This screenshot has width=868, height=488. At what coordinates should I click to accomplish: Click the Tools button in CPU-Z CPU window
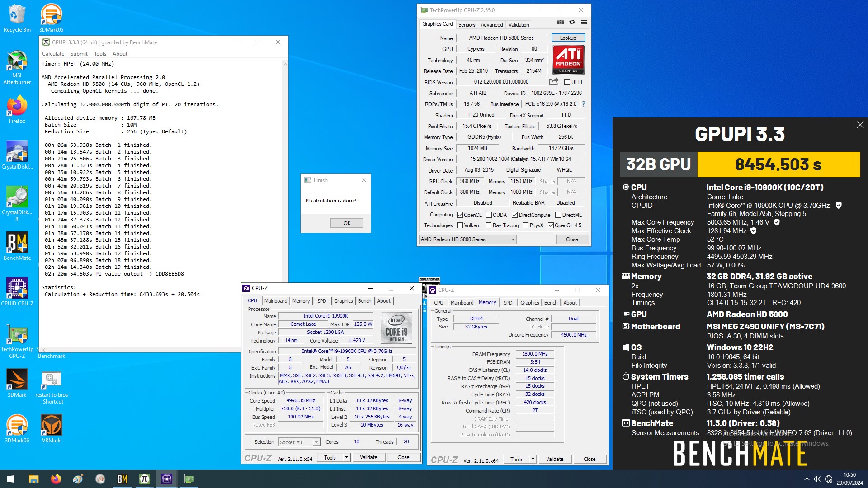[x=330, y=457]
